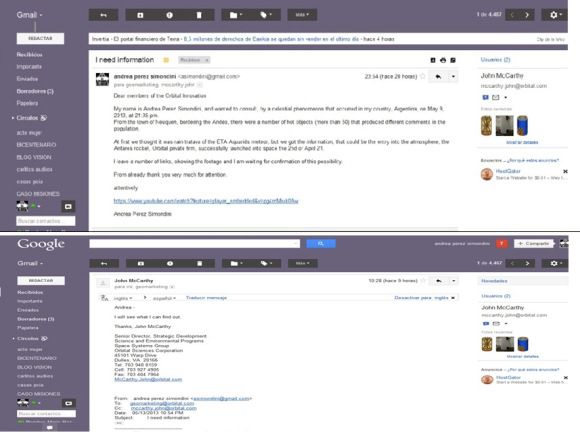Select the Novedades tab in side panel

click(x=494, y=281)
